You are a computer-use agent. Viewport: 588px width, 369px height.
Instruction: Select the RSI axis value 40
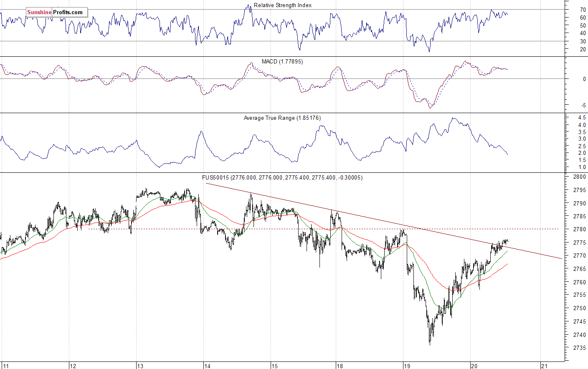pos(583,33)
